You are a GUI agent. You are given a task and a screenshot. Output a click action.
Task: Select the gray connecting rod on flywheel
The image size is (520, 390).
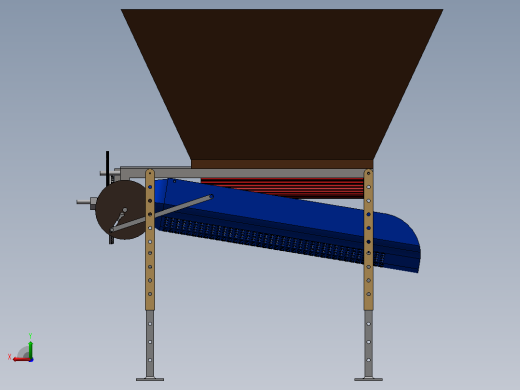point(162,213)
